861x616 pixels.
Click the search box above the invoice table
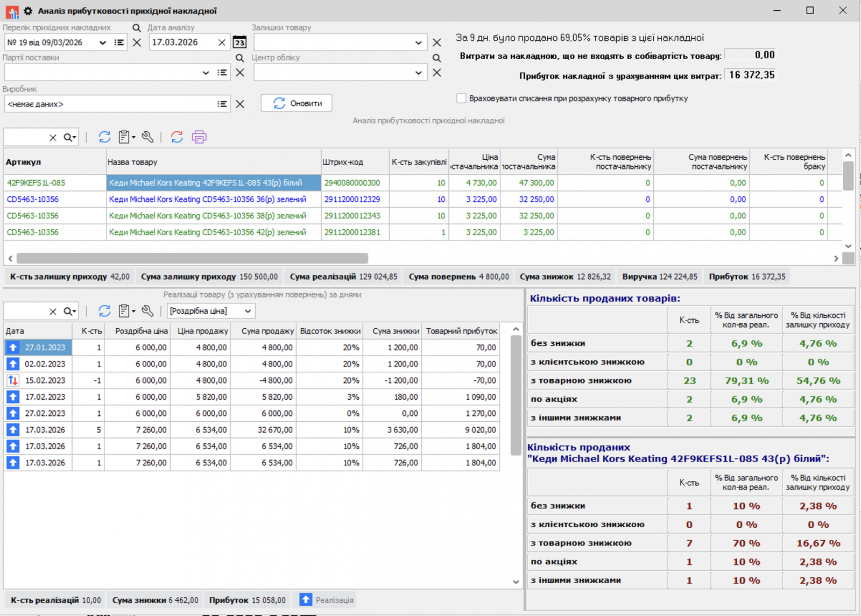(27, 137)
